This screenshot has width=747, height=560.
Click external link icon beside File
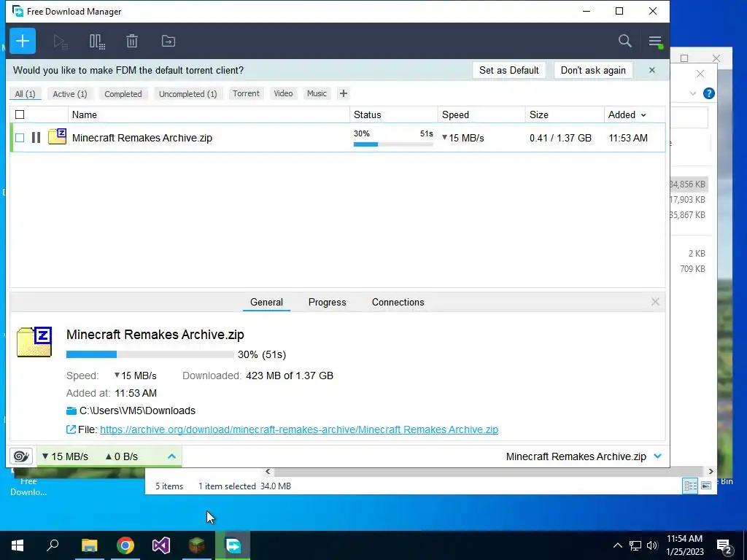tap(71, 429)
